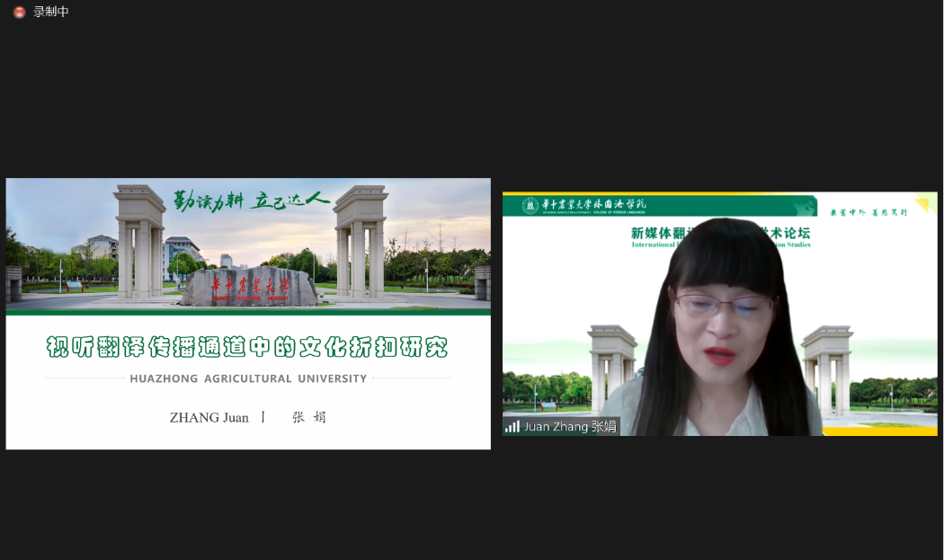Click the green divider stripe under slide photo
Screen dimensions: 944x560
coord(248,312)
